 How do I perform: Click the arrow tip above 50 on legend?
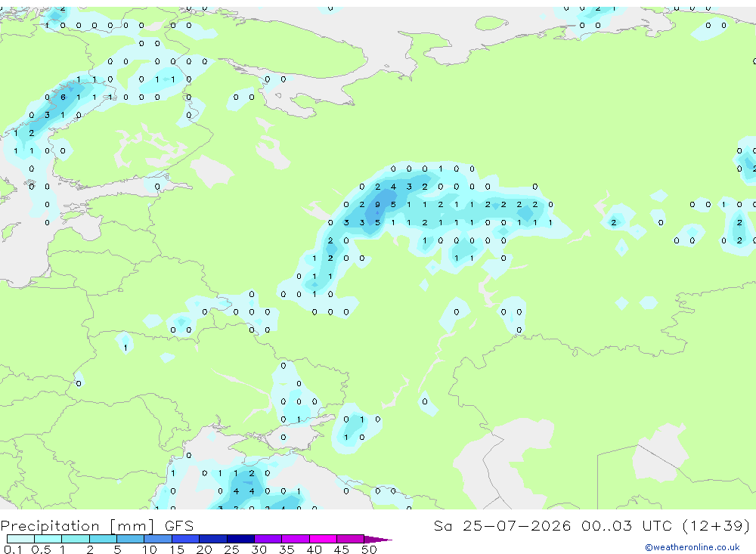pyautogui.click(x=378, y=539)
